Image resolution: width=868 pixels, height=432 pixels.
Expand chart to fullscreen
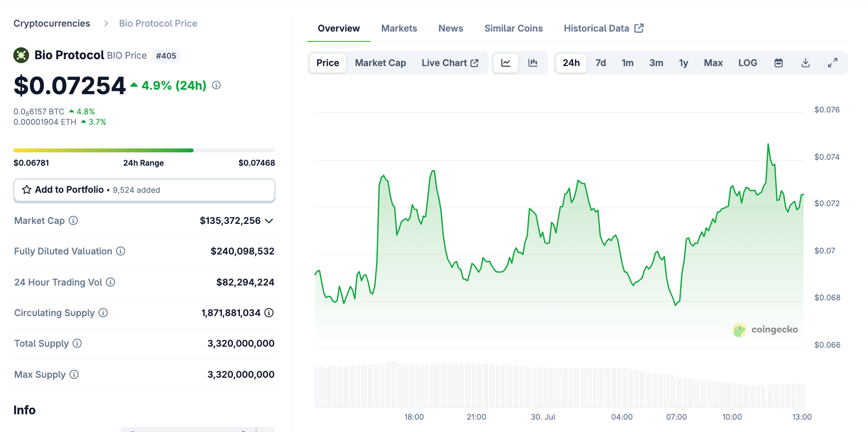[x=833, y=63]
